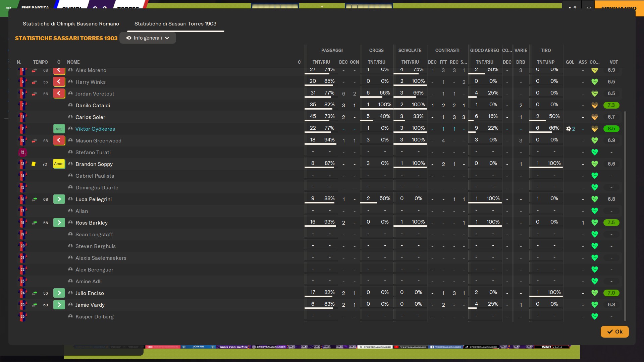Image resolution: width=644 pixels, height=362 pixels.
Task: Click Jamie Vardy's player profile icon
Action: click(x=70, y=305)
